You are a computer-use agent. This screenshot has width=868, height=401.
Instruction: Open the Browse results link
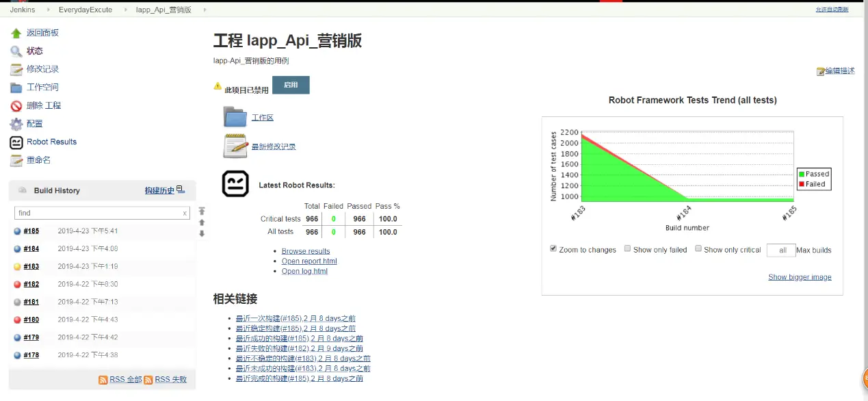(306, 251)
